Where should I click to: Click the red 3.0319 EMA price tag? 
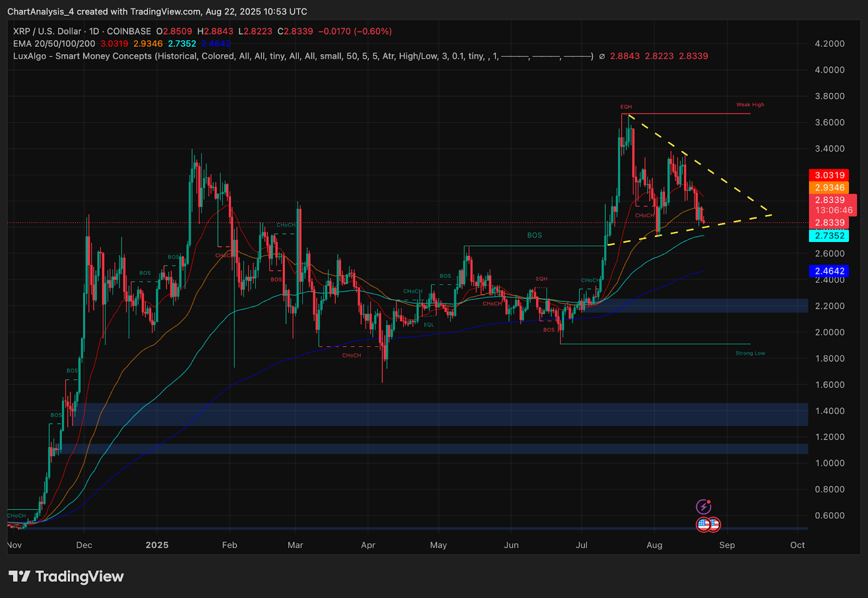tap(829, 175)
